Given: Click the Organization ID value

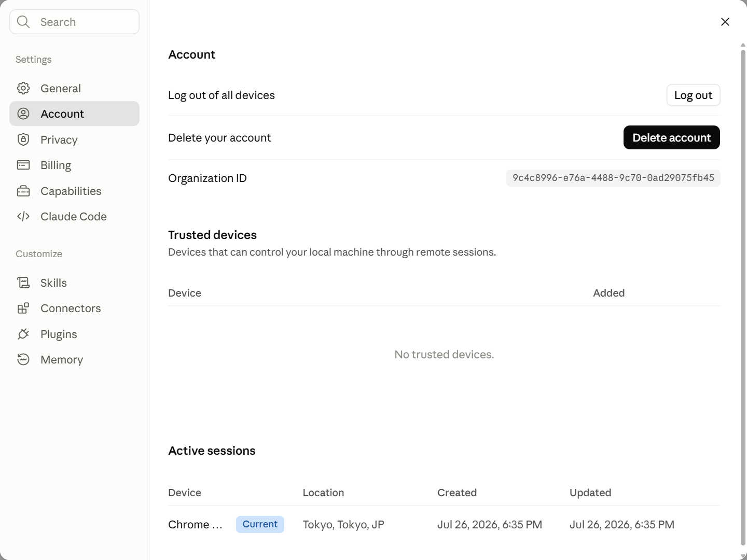Looking at the screenshot, I should point(613,178).
